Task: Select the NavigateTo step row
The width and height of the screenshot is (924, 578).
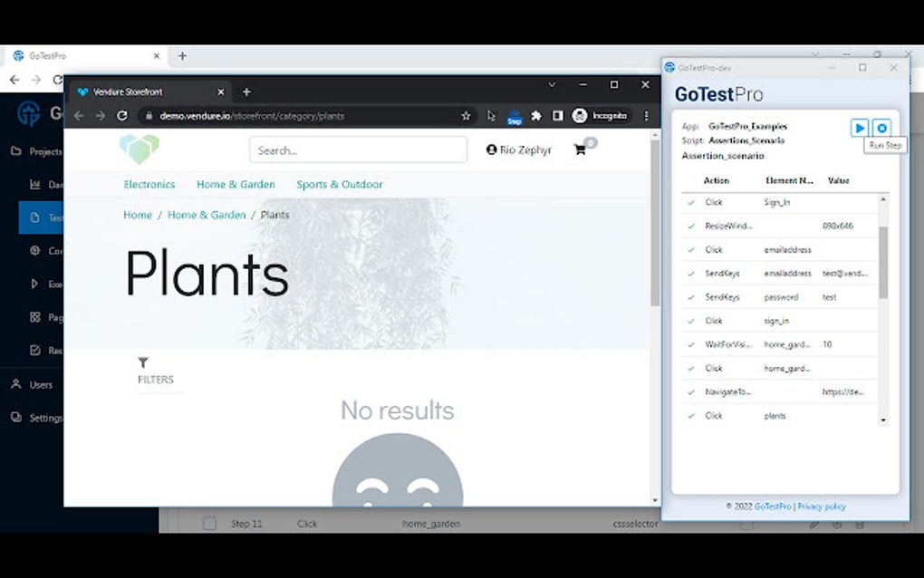Action: (x=779, y=391)
